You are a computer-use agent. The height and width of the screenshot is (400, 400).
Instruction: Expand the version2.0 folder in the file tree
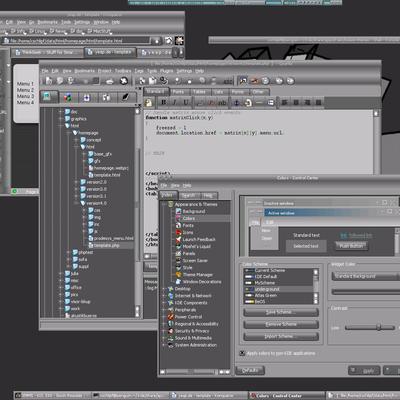[x=76, y=182]
